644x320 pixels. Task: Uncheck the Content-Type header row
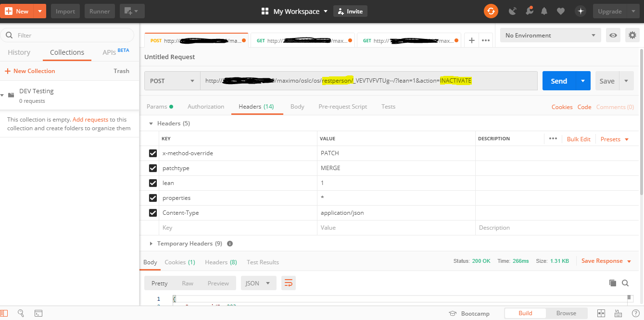[152, 212]
